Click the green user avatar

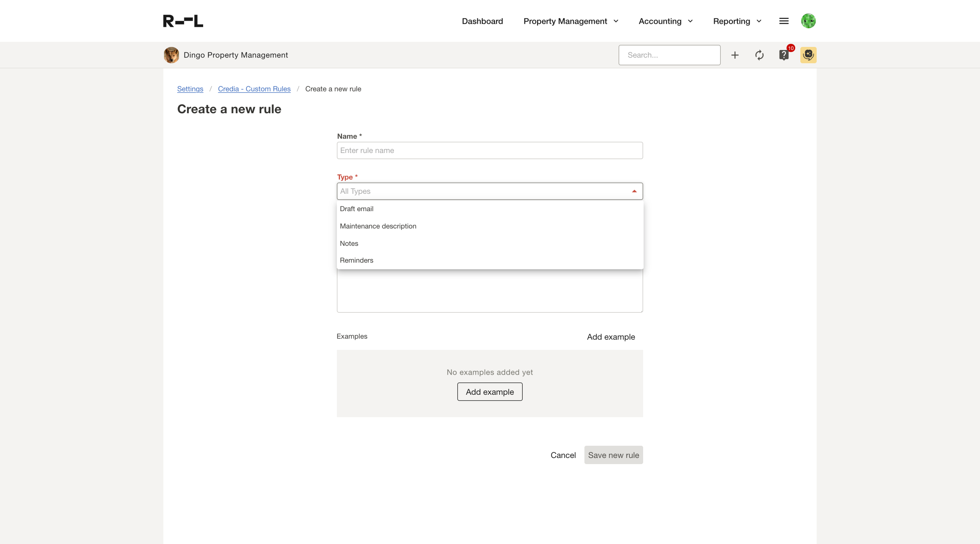(808, 21)
